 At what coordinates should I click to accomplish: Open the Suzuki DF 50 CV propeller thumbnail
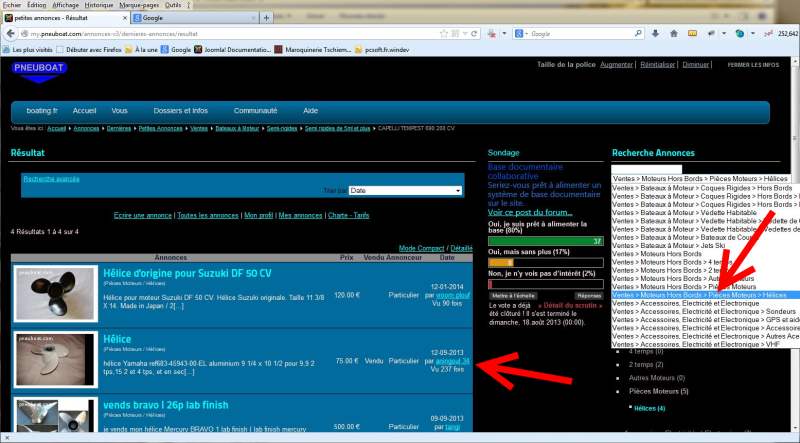(x=56, y=293)
